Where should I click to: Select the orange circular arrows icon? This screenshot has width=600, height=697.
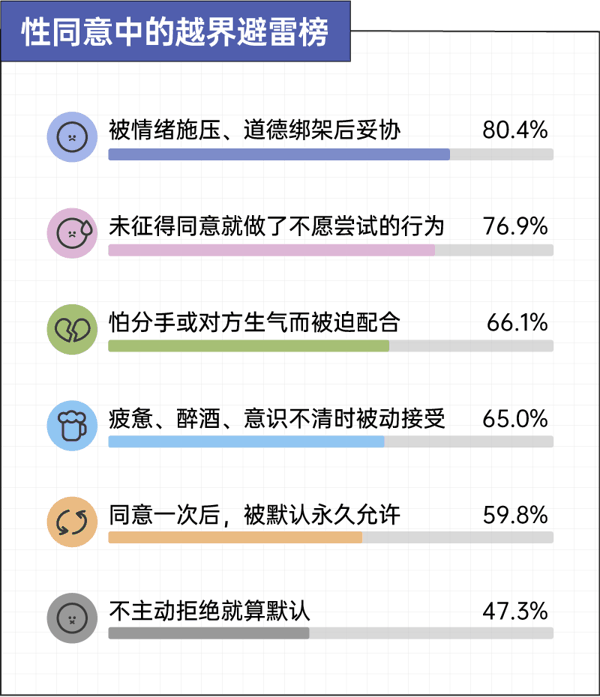click(x=72, y=522)
